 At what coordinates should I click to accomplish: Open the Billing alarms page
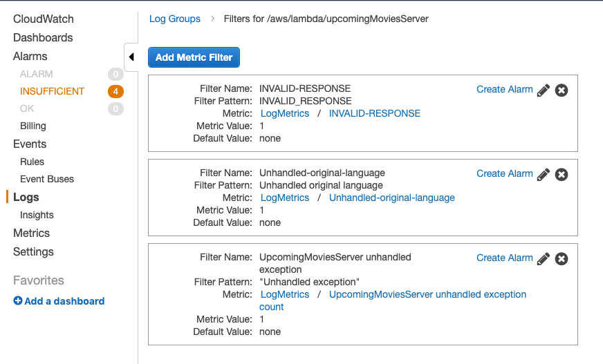(33, 126)
